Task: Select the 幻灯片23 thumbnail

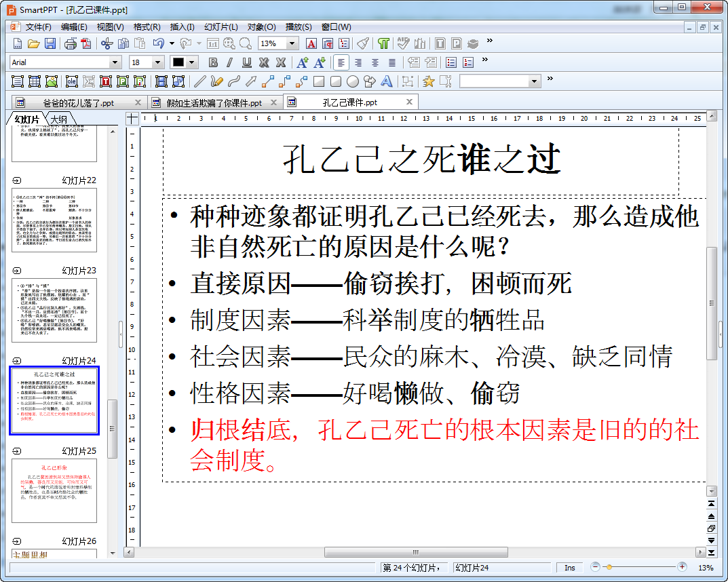Action: pos(54,311)
